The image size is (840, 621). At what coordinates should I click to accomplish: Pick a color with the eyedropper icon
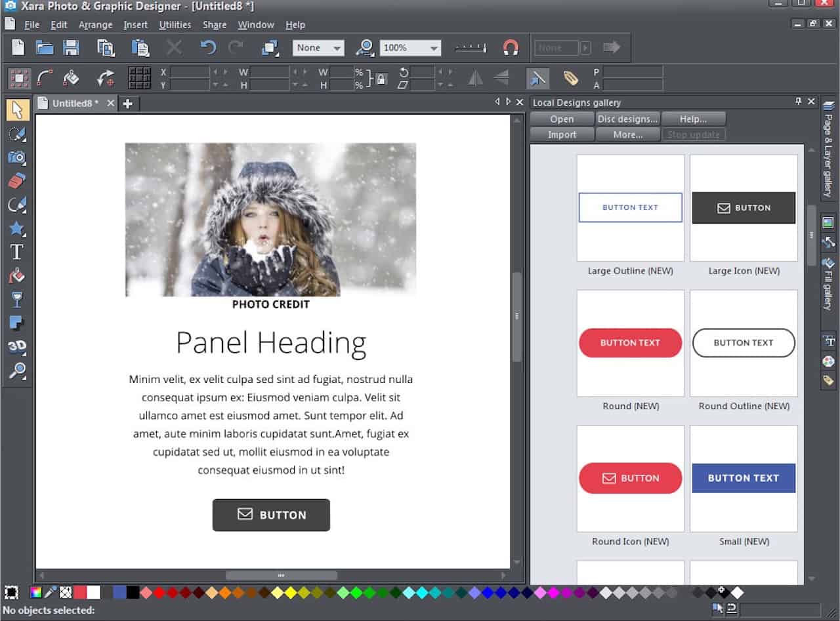pyautogui.click(x=51, y=593)
